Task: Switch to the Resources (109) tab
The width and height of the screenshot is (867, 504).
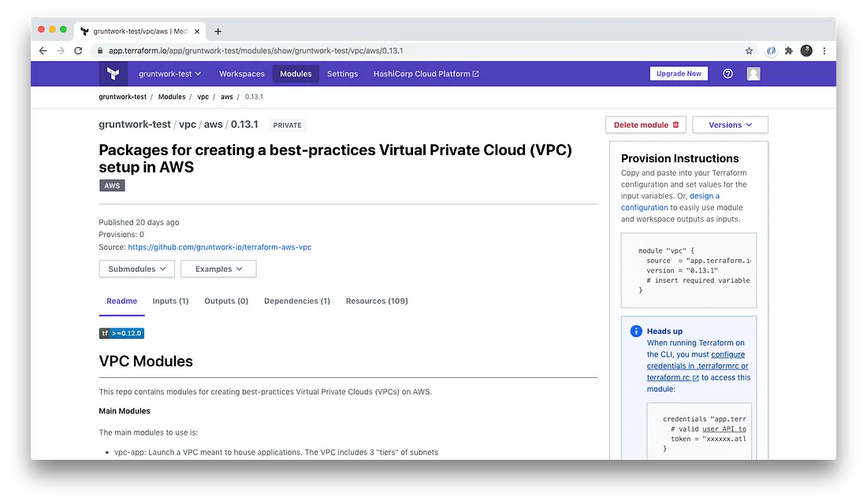Action: [377, 301]
